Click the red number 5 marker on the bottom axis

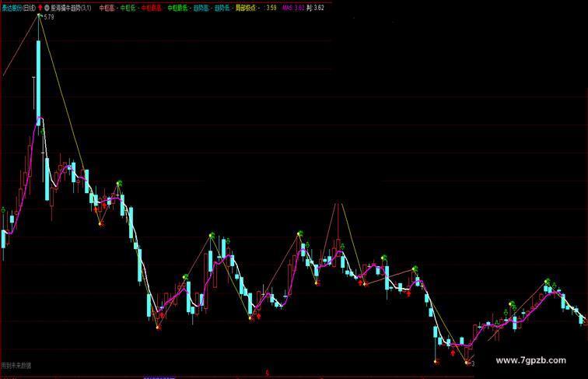(268, 373)
